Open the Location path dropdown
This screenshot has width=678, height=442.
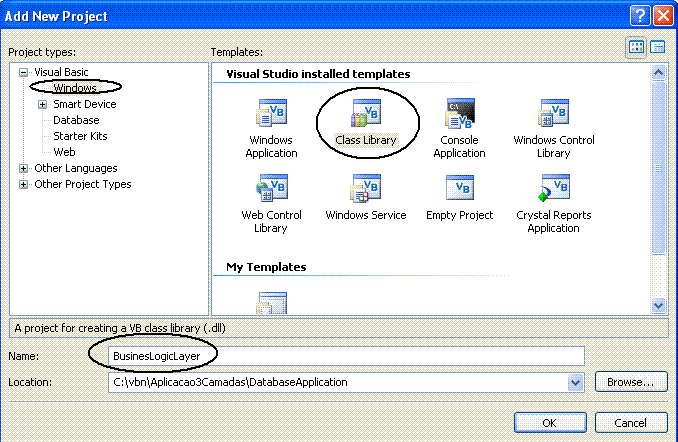pos(575,382)
